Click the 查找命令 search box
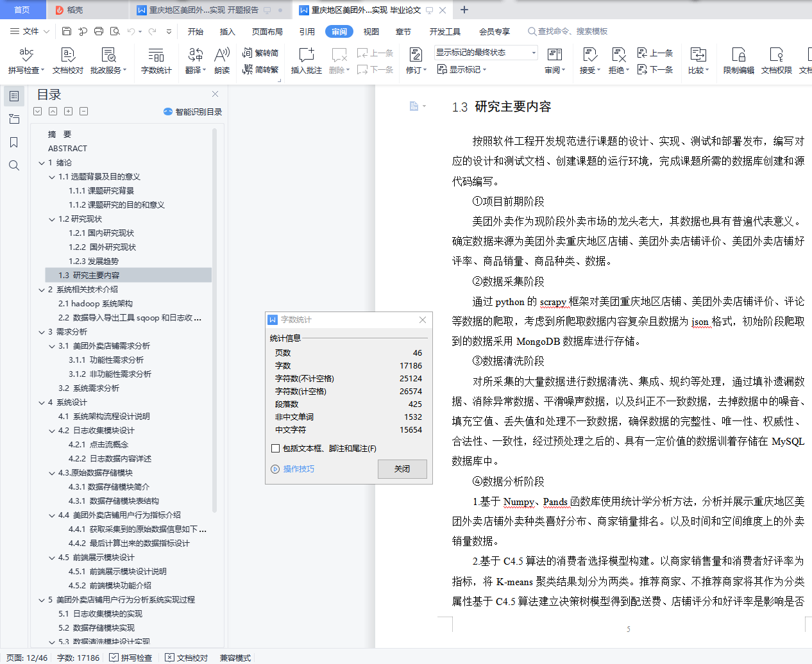The image size is (812, 664). [x=568, y=31]
